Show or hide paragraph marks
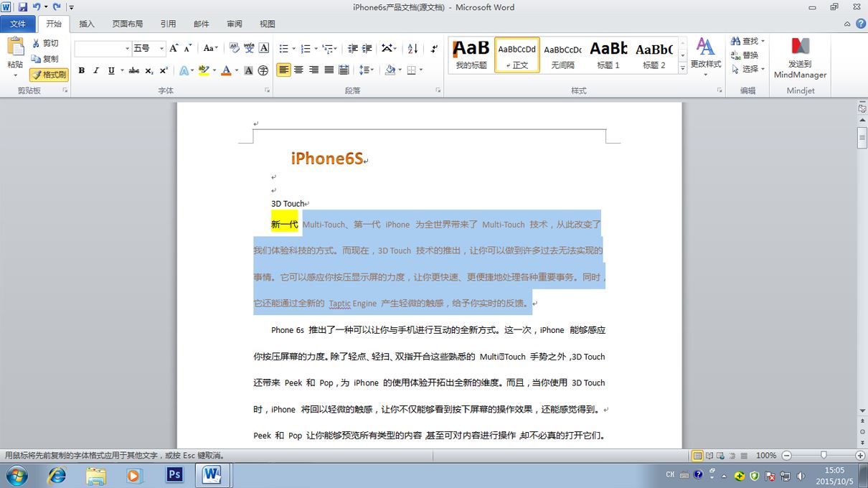The height and width of the screenshot is (488, 868). (435, 48)
